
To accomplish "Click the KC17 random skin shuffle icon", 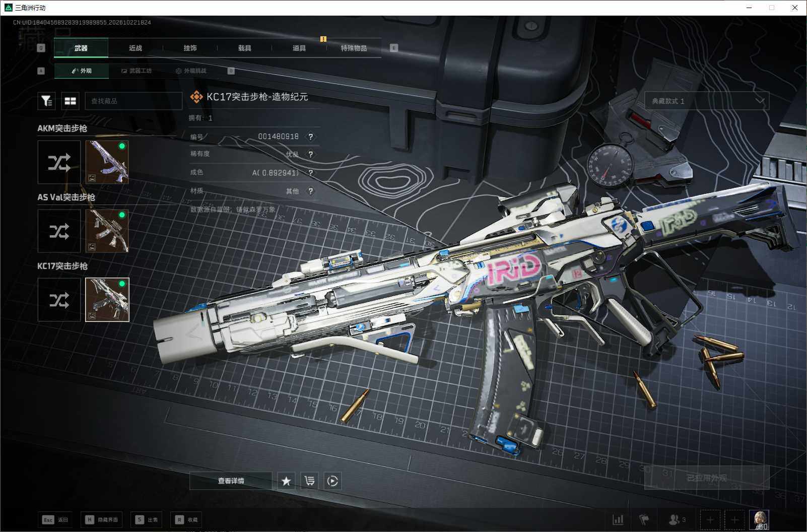I will [x=59, y=300].
